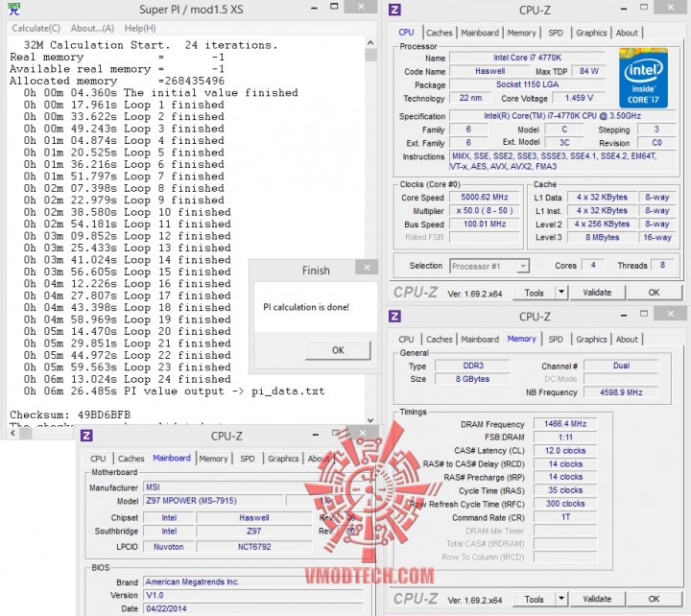
Task: Minimize the Mainboard CPU-Z window
Action: [x=316, y=435]
